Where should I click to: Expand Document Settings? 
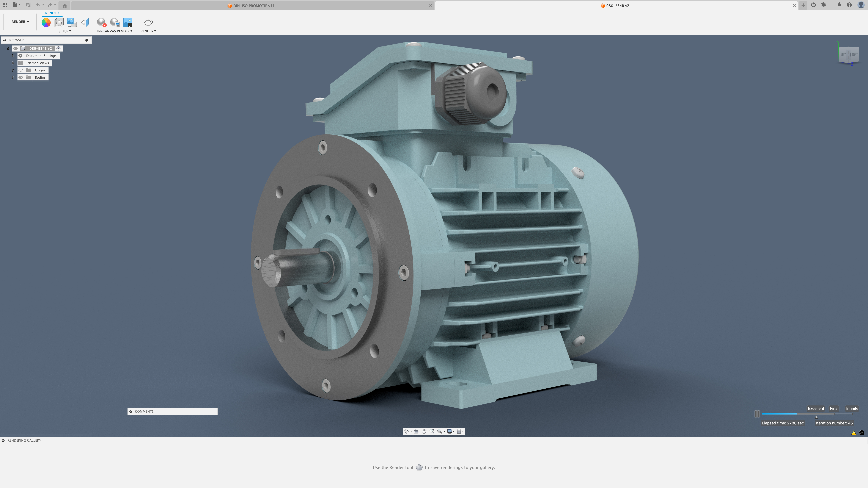coord(13,56)
